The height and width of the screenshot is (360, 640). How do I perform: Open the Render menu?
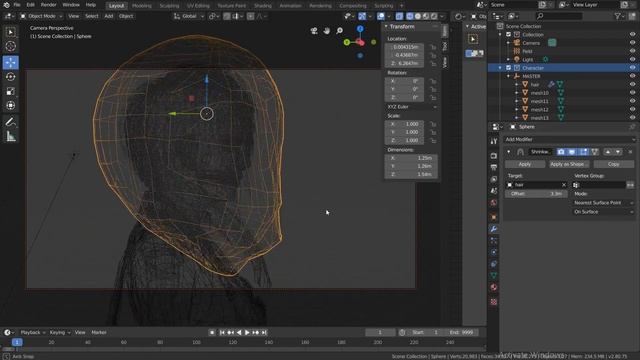(x=48, y=5)
